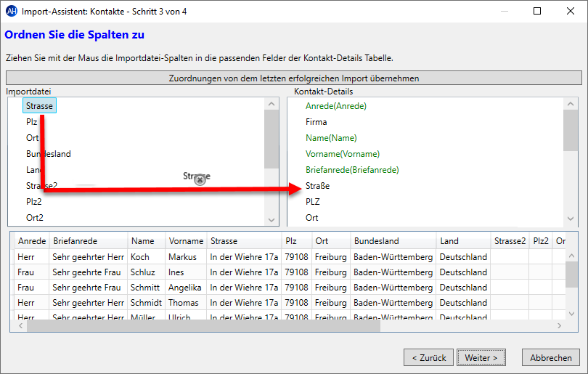Click the AH application icon in title bar
This screenshot has height=374, width=588.
click(x=11, y=11)
